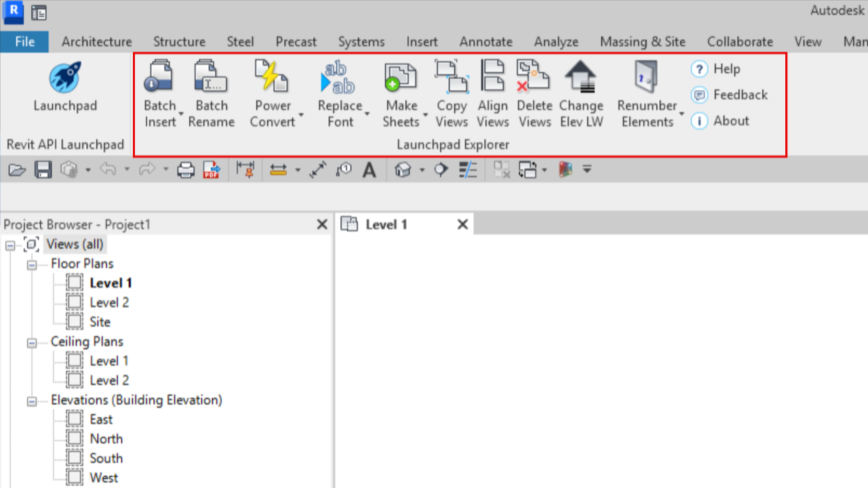
Task: Open the Replace Font tool
Action: point(340,93)
